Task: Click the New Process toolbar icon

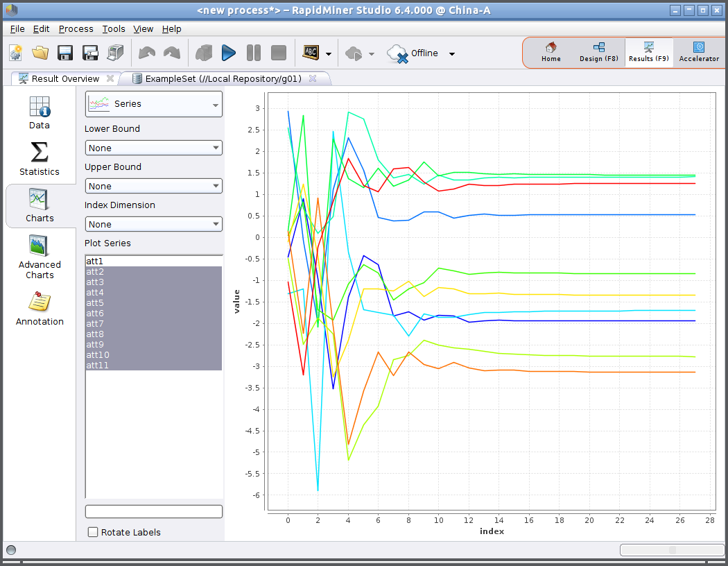Action: pyautogui.click(x=16, y=53)
